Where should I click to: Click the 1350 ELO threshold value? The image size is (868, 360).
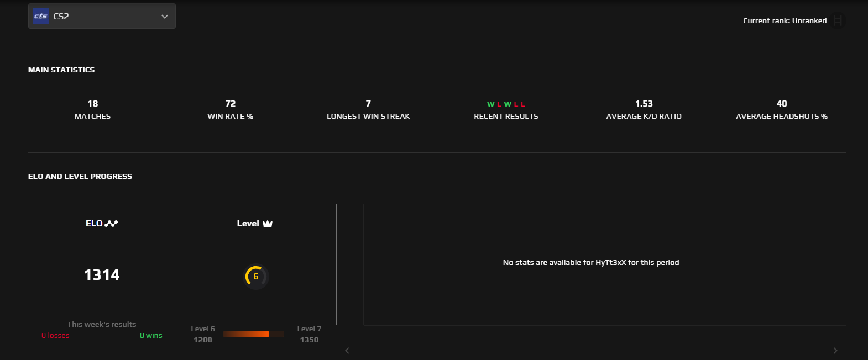(309, 340)
